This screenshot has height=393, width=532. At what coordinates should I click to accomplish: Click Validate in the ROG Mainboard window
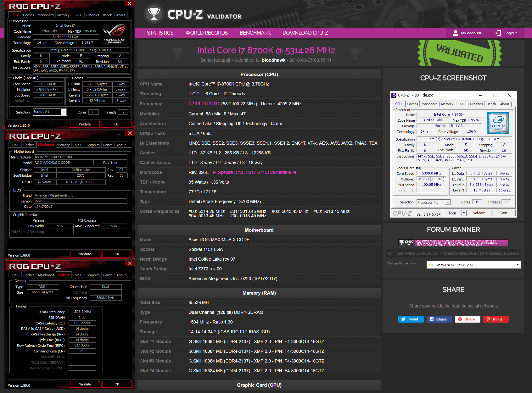(x=85, y=254)
